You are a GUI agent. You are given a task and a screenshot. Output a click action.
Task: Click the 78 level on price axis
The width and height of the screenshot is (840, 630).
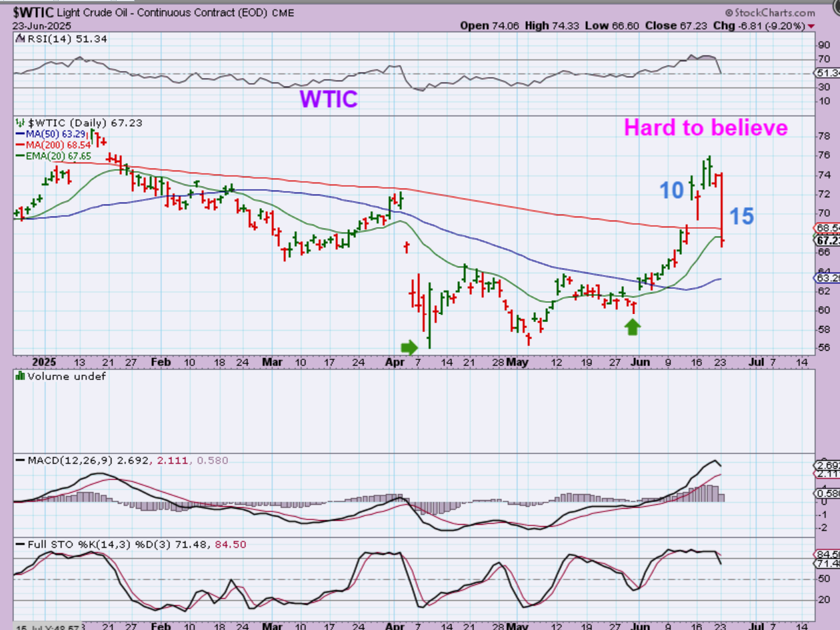(x=824, y=135)
